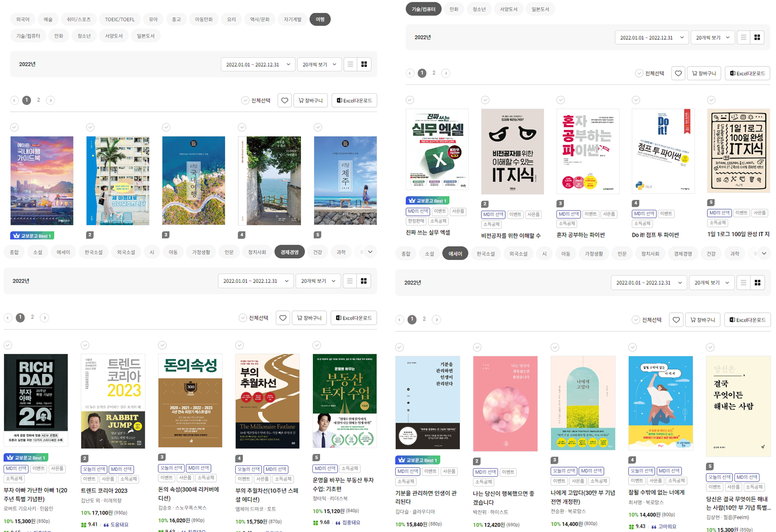776x532 pixels.
Task: Open the 20개씩 보기 dropdown in 여행 panel
Action: click(319, 64)
